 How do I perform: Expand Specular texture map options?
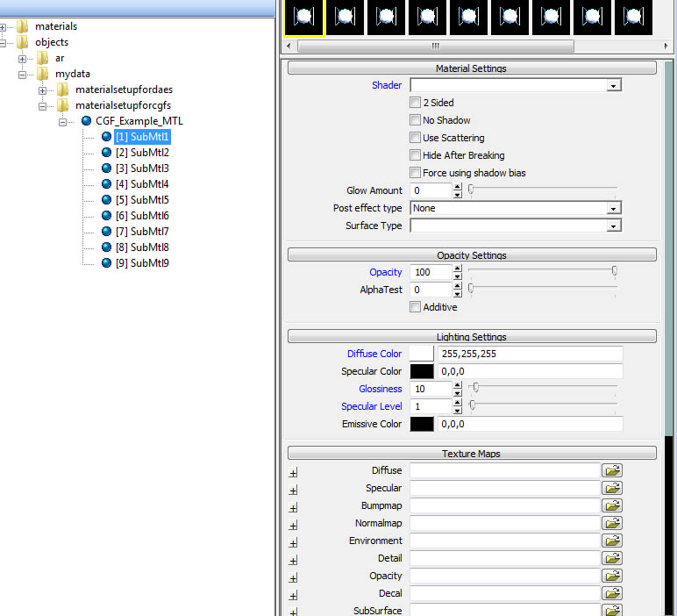click(293, 491)
